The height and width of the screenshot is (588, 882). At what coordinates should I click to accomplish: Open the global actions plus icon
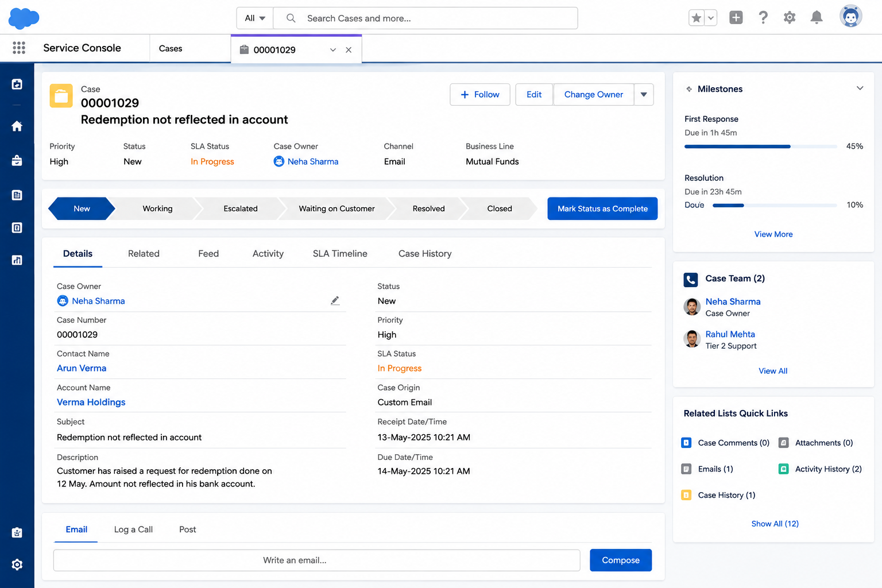736,18
